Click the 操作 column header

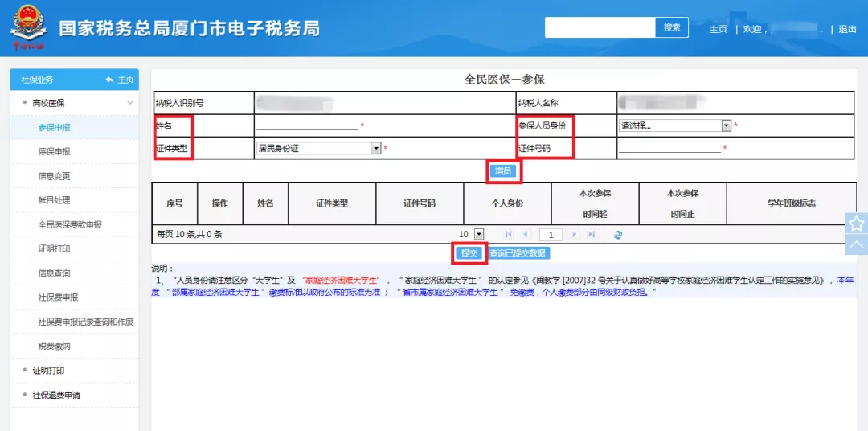(219, 203)
